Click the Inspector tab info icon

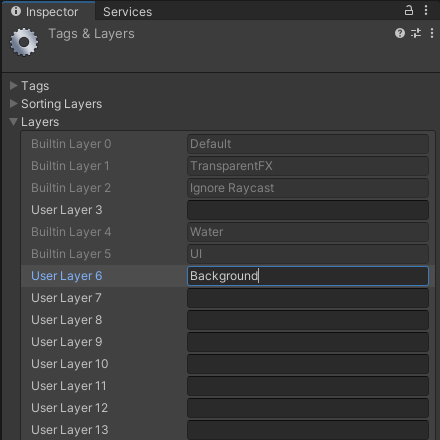coord(16,11)
